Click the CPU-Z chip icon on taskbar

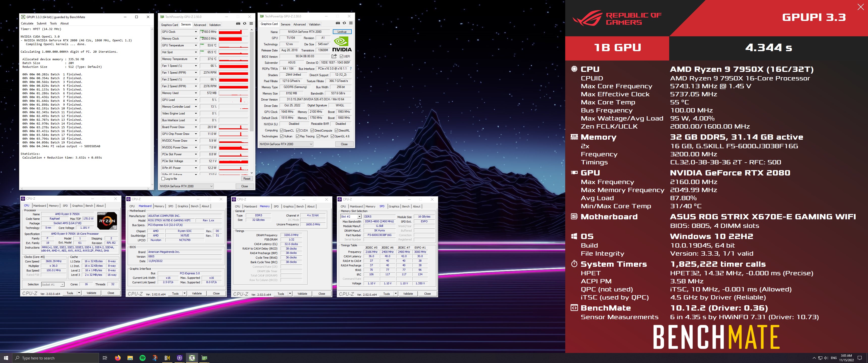click(180, 358)
